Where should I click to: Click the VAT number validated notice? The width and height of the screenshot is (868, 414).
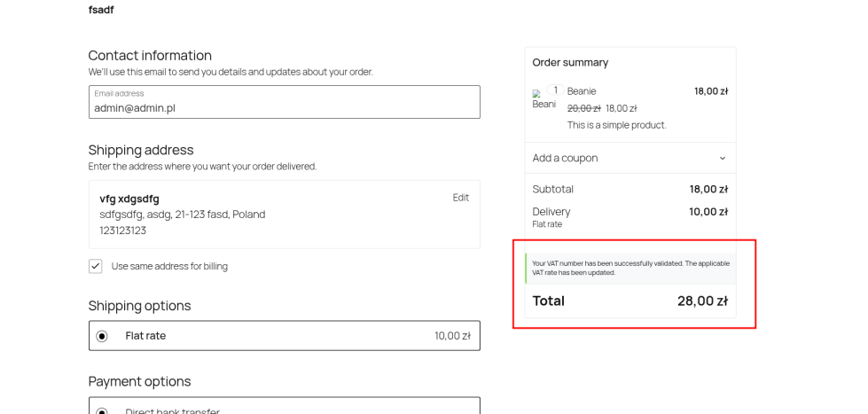coord(630,268)
